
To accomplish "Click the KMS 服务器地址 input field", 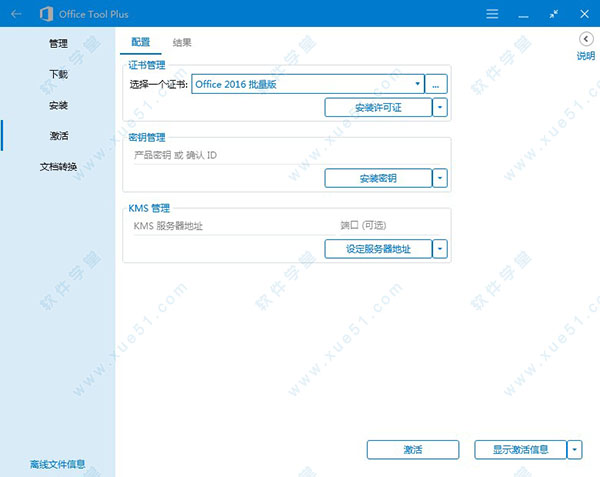I will 230,227.
